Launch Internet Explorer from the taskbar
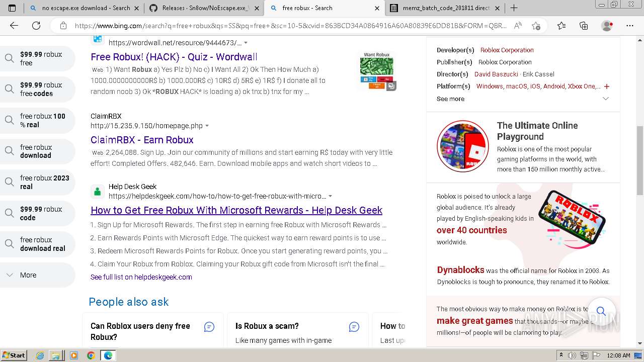Screen dimensions: 644x362 pos(40,355)
